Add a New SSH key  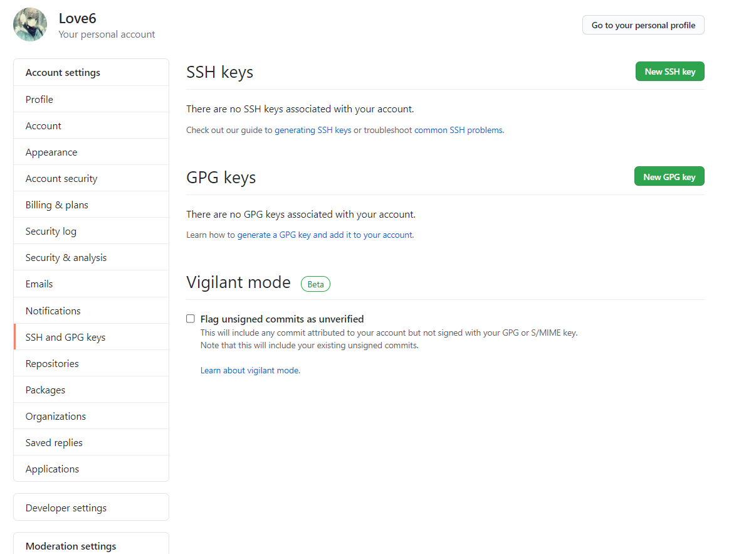tap(670, 72)
